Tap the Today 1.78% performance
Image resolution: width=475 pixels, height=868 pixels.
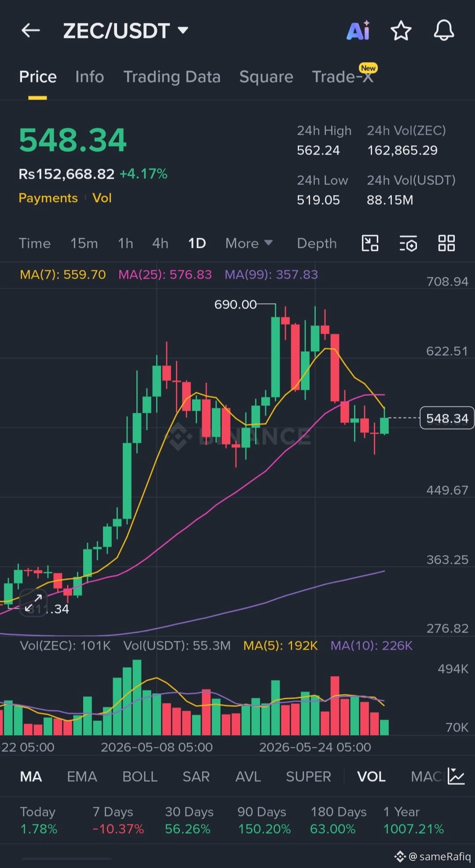click(x=39, y=820)
